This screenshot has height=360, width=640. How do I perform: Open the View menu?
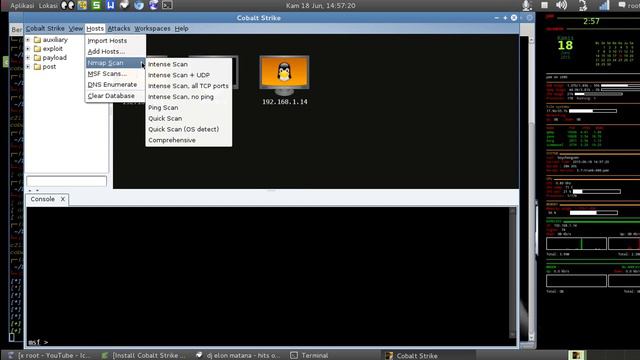tap(76, 29)
